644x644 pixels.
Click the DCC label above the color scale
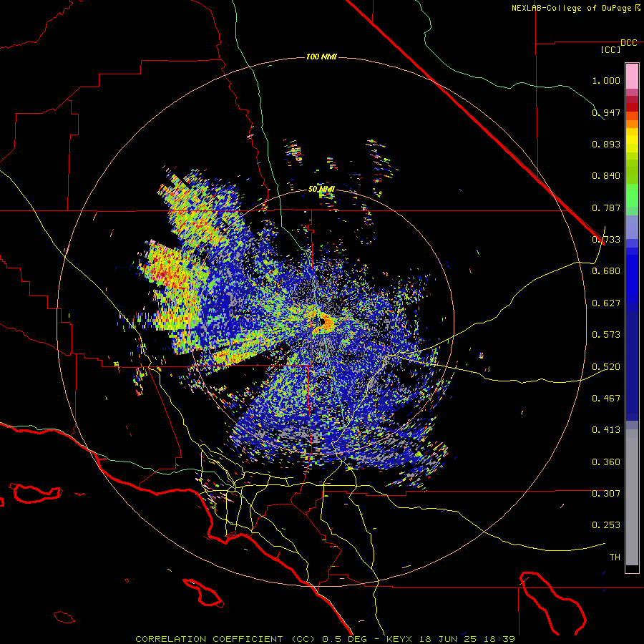pyautogui.click(x=628, y=43)
